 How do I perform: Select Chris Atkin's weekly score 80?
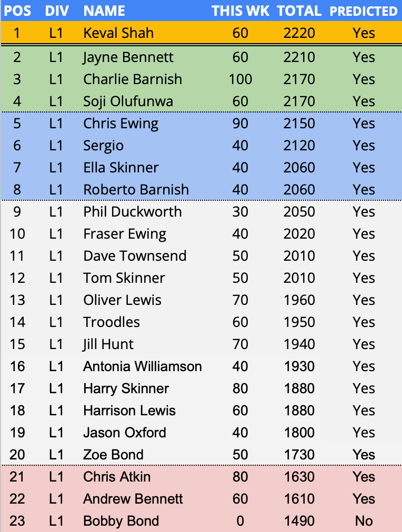click(x=240, y=477)
